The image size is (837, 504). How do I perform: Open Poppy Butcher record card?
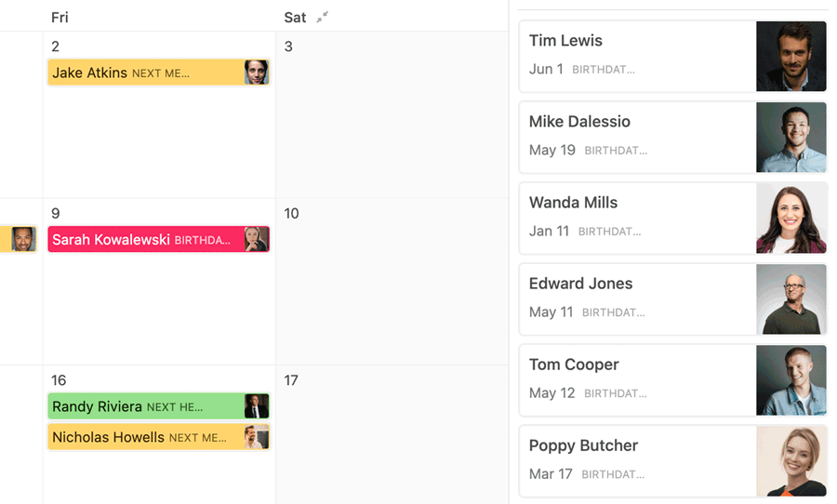click(637, 460)
